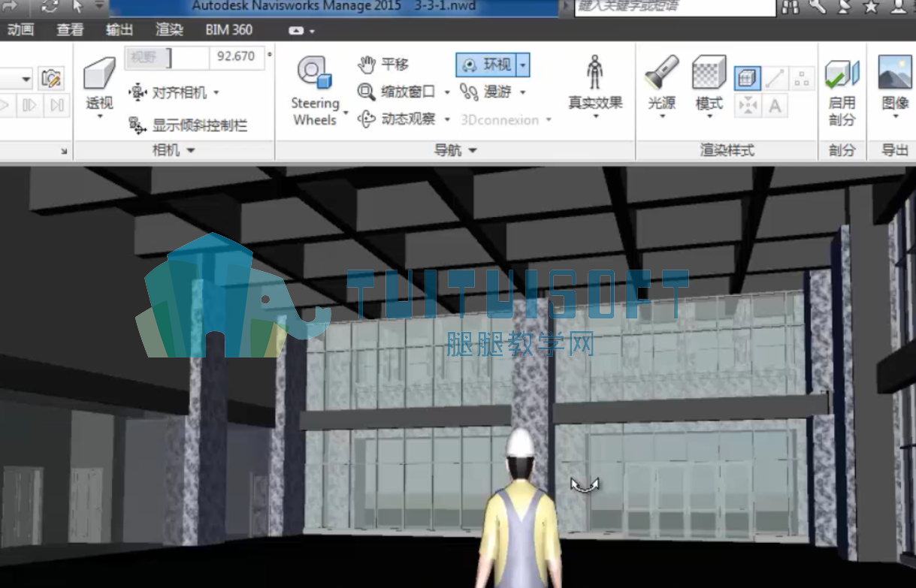Open the 动画 ribbon tab
The image size is (916, 588).
pos(20,30)
